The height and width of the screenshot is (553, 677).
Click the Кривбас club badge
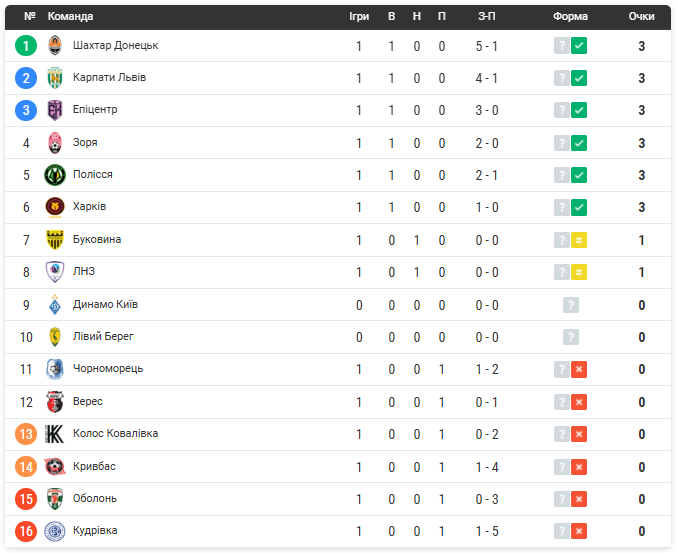click(55, 467)
